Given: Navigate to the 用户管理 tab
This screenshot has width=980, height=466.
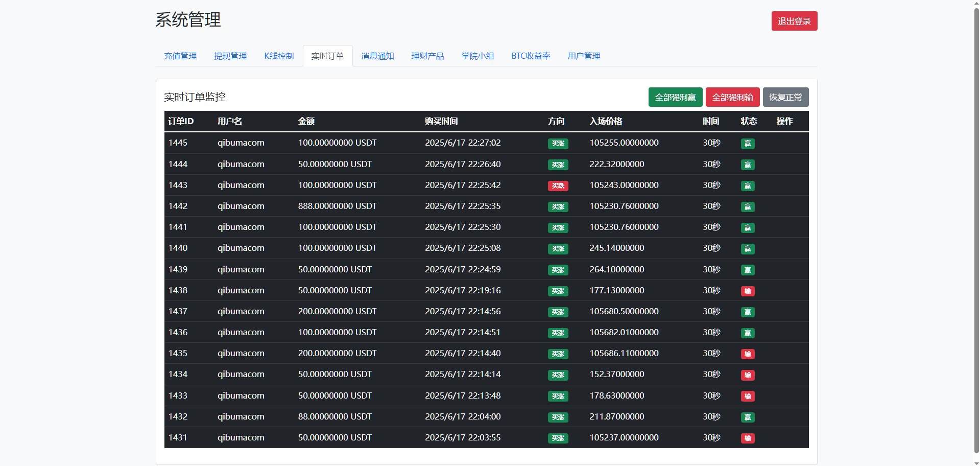Looking at the screenshot, I should (x=584, y=56).
